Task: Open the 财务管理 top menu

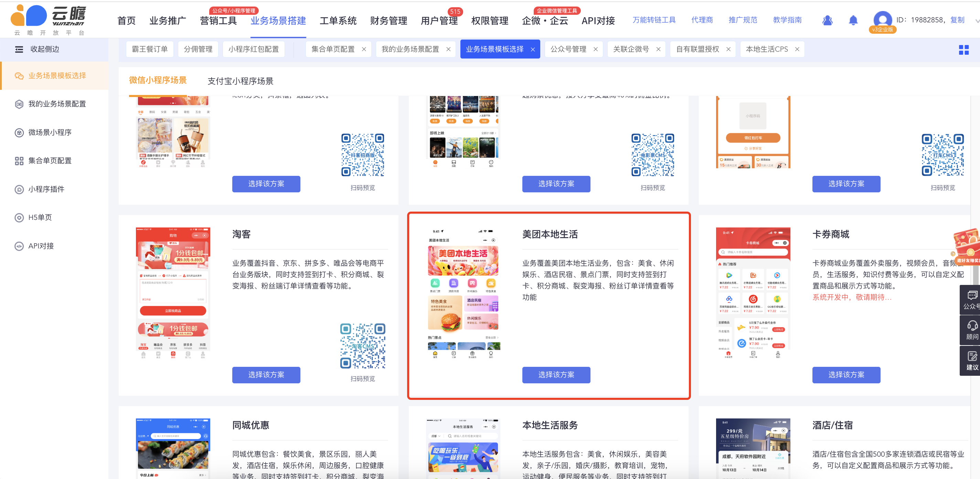Action: point(388,21)
